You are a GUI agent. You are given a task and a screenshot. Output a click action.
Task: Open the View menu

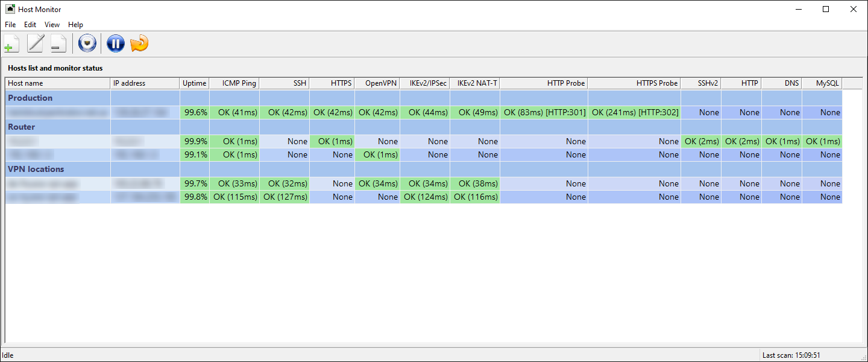(52, 25)
